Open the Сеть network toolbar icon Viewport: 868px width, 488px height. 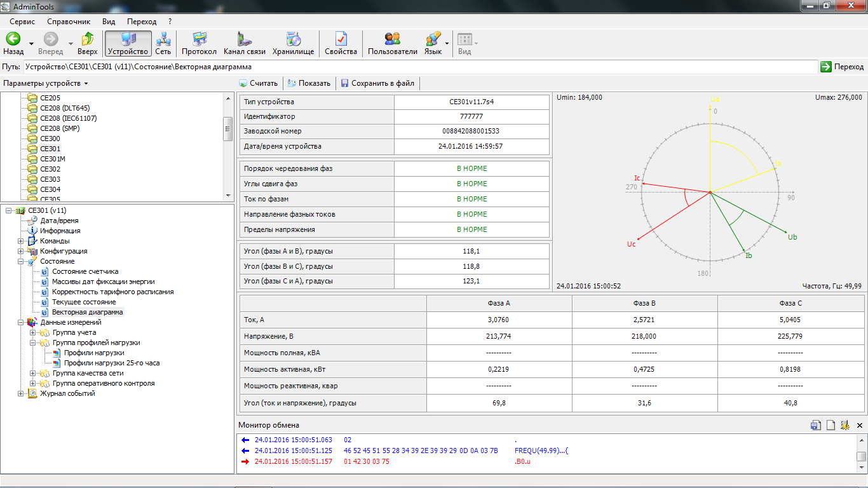[163, 39]
